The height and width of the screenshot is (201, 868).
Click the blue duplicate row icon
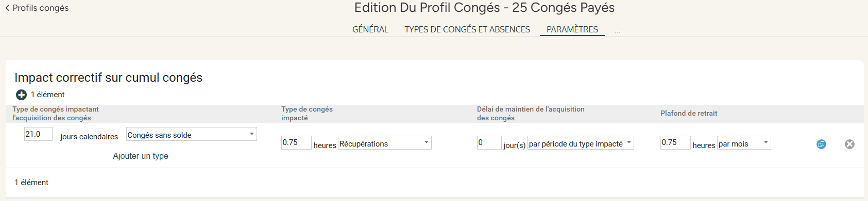(x=821, y=144)
